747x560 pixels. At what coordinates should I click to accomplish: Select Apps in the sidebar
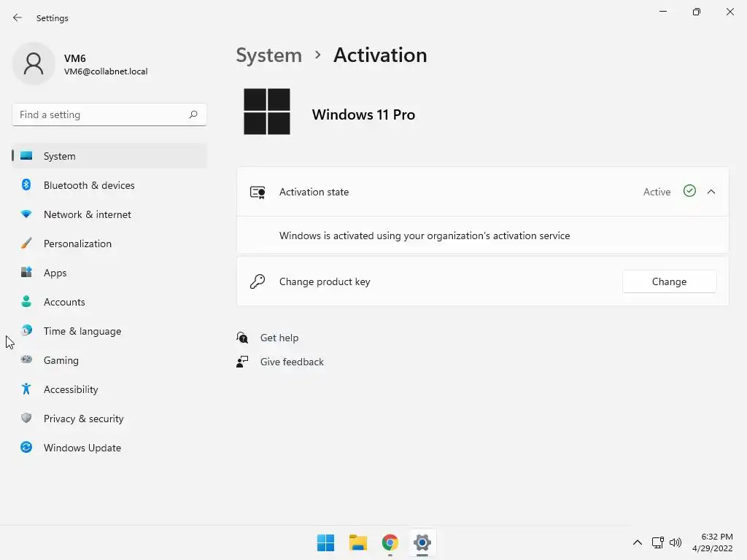pos(109,273)
